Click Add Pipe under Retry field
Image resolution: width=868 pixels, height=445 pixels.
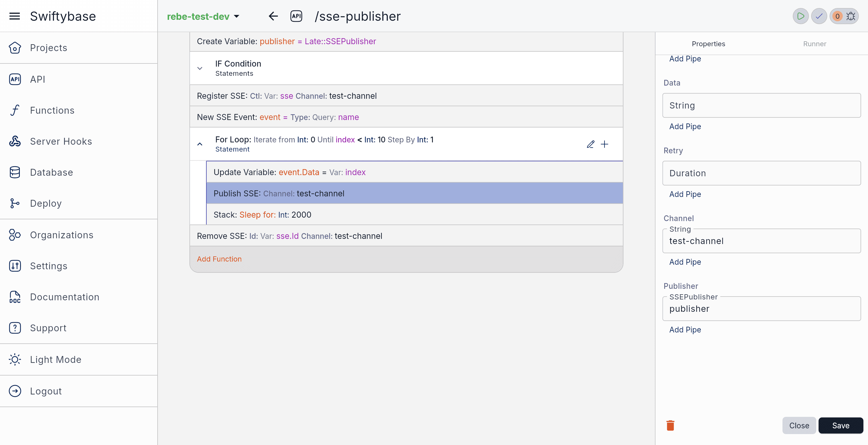[x=685, y=194]
